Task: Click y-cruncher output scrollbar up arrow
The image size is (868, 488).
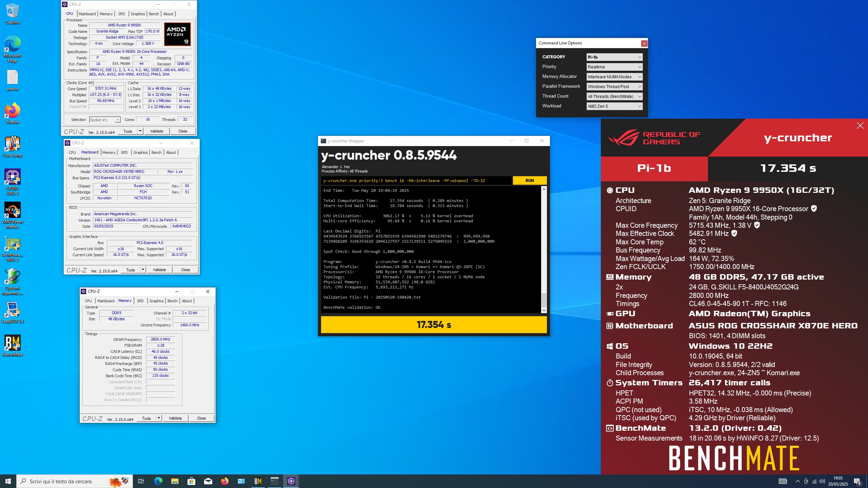Action: click(x=544, y=189)
